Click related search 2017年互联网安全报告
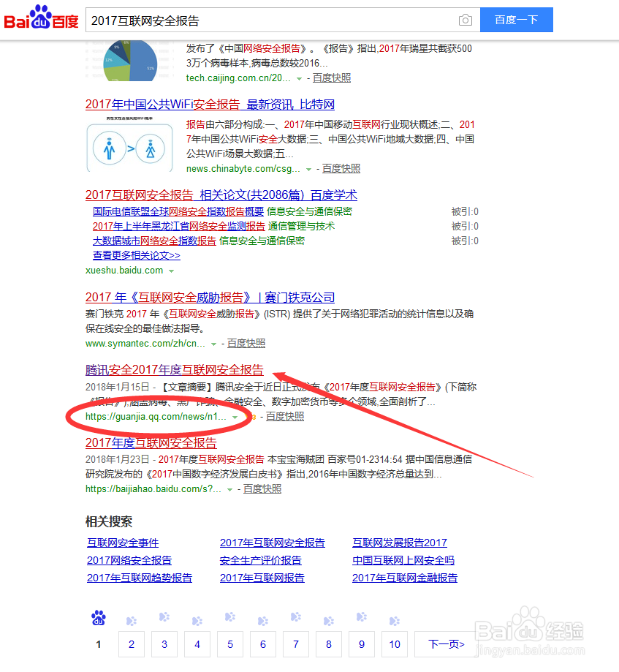The image size is (619, 672). click(273, 543)
